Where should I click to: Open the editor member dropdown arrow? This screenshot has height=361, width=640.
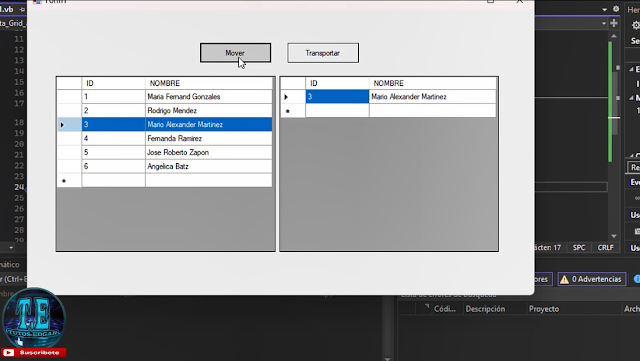604,23
